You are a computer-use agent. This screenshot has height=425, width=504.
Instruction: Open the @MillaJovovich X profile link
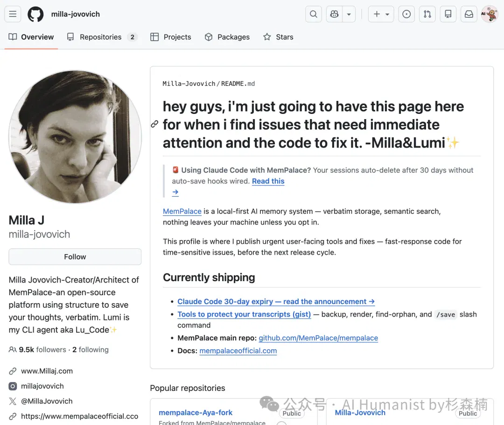[x=47, y=401]
